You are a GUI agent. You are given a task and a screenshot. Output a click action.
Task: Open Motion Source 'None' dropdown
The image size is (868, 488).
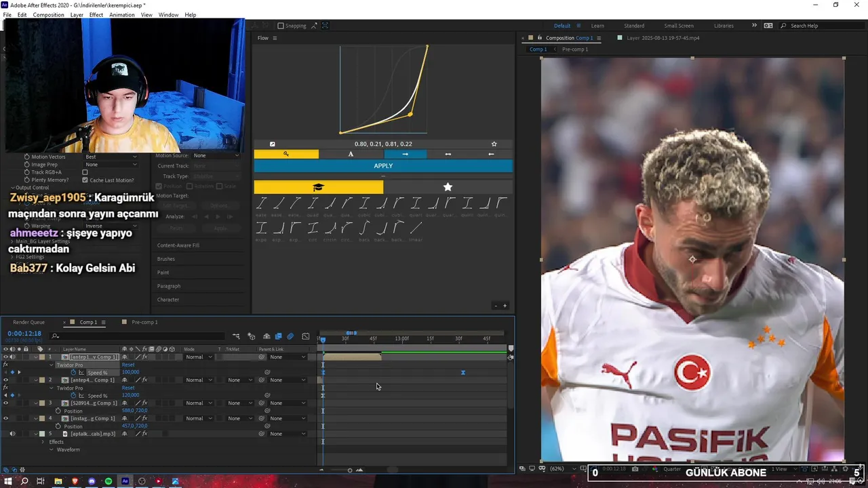pyautogui.click(x=216, y=155)
